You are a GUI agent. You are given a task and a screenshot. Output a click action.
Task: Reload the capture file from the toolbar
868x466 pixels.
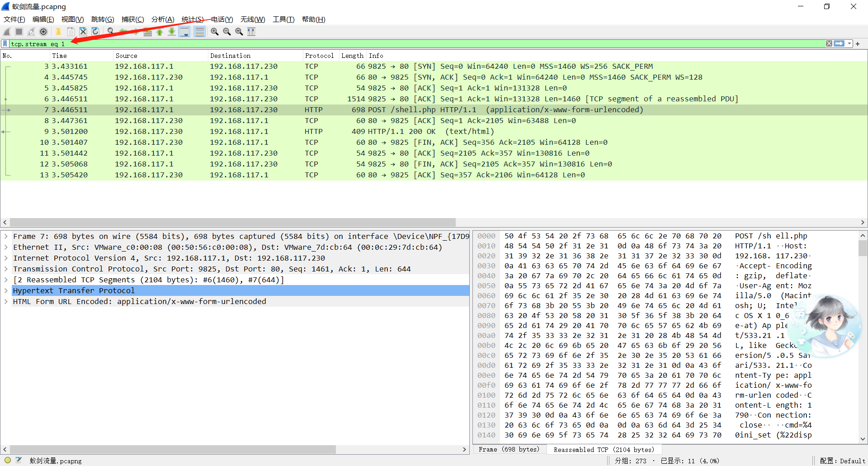click(95, 32)
